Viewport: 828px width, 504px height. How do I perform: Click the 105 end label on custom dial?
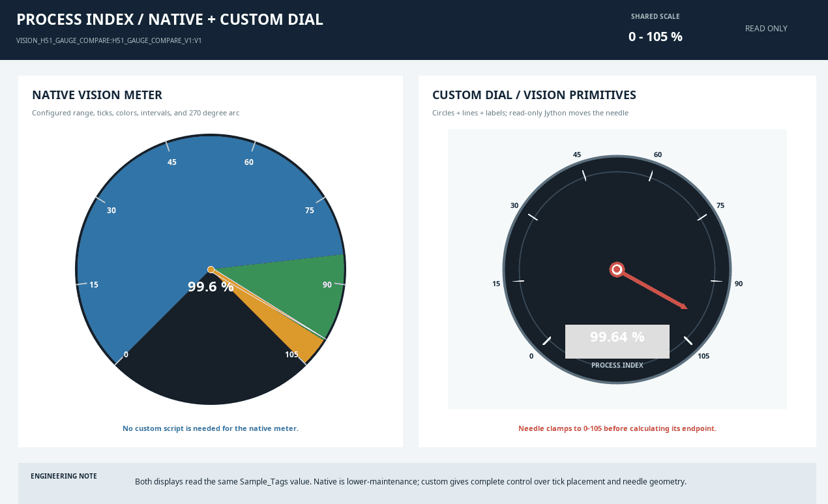click(x=703, y=356)
